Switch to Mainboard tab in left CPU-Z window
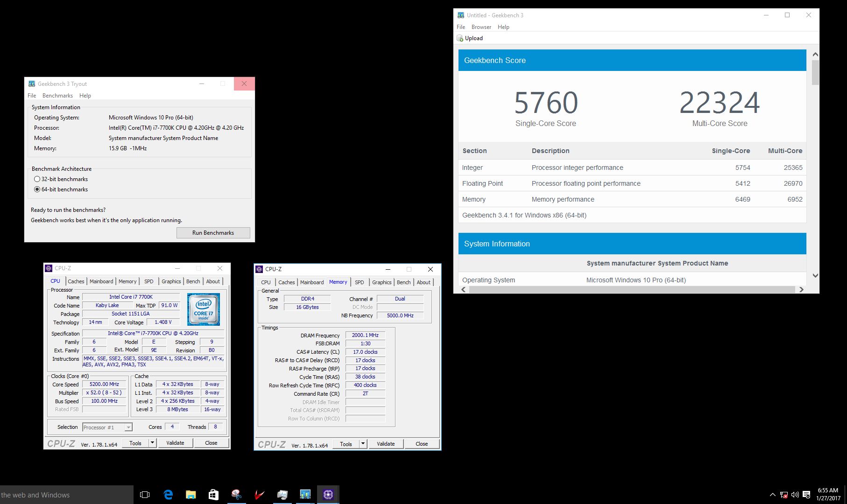Viewport: 847px width, 504px height. pos(101,281)
